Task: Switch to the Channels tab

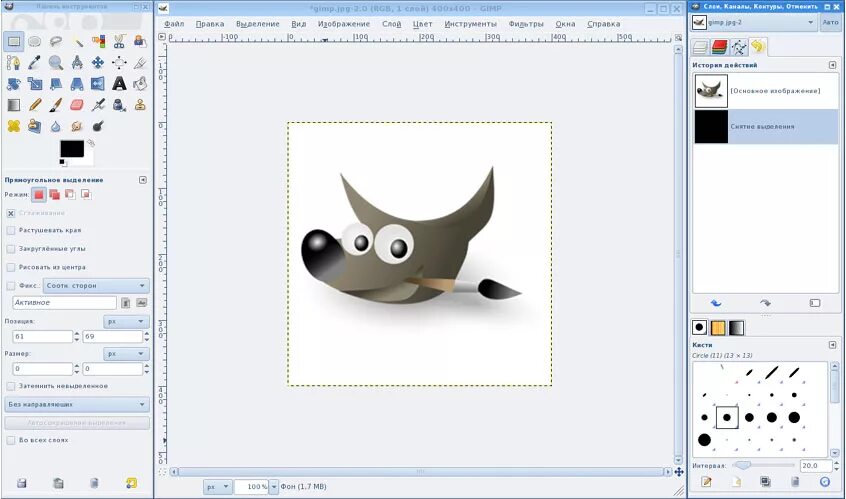Action: [x=719, y=47]
